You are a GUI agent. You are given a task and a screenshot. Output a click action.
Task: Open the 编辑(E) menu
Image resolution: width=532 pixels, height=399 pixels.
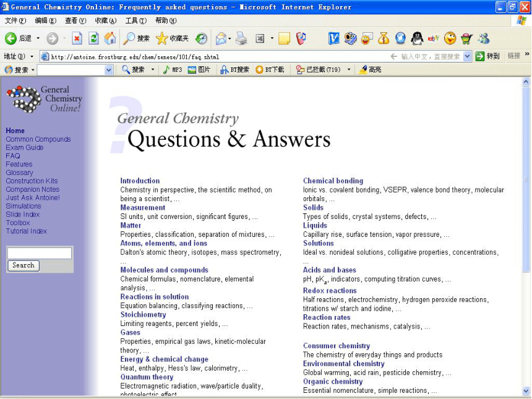[45, 20]
